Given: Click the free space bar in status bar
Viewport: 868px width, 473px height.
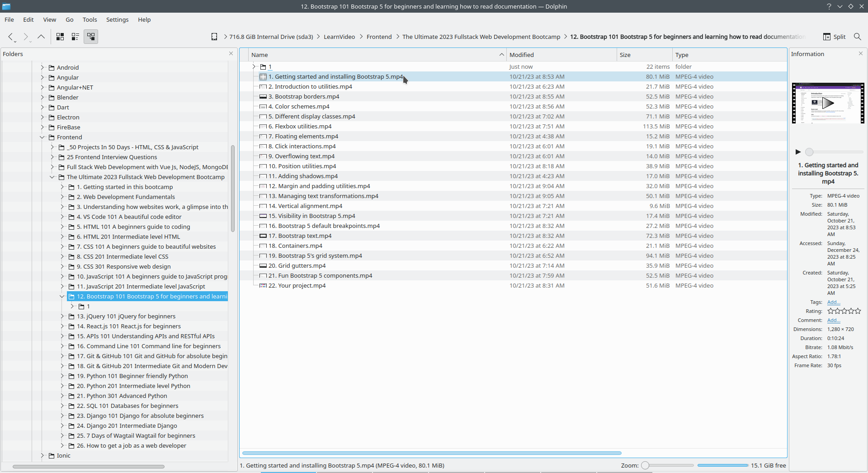Looking at the screenshot, I should (722, 465).
